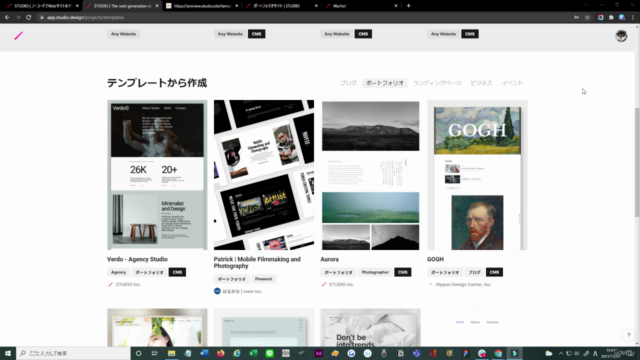Open the Windows Start menu
The height and width of the screenshot is (360, 640).
coord(8,353)
